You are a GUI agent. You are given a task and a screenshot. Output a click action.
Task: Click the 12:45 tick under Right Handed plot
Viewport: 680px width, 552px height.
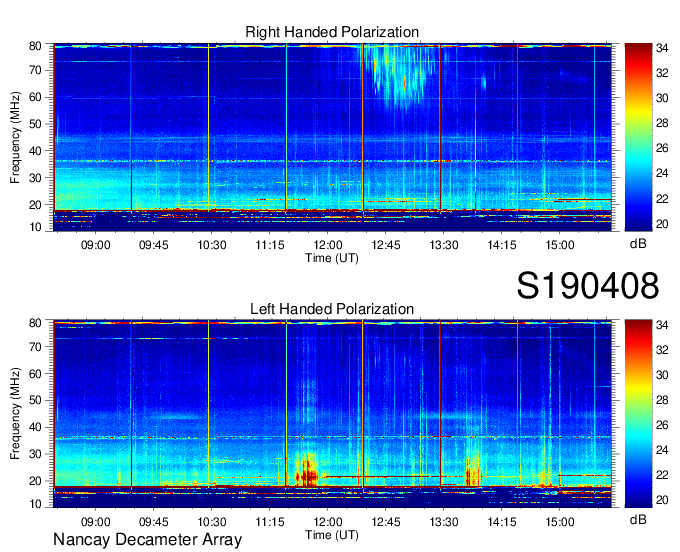[386, 245]
